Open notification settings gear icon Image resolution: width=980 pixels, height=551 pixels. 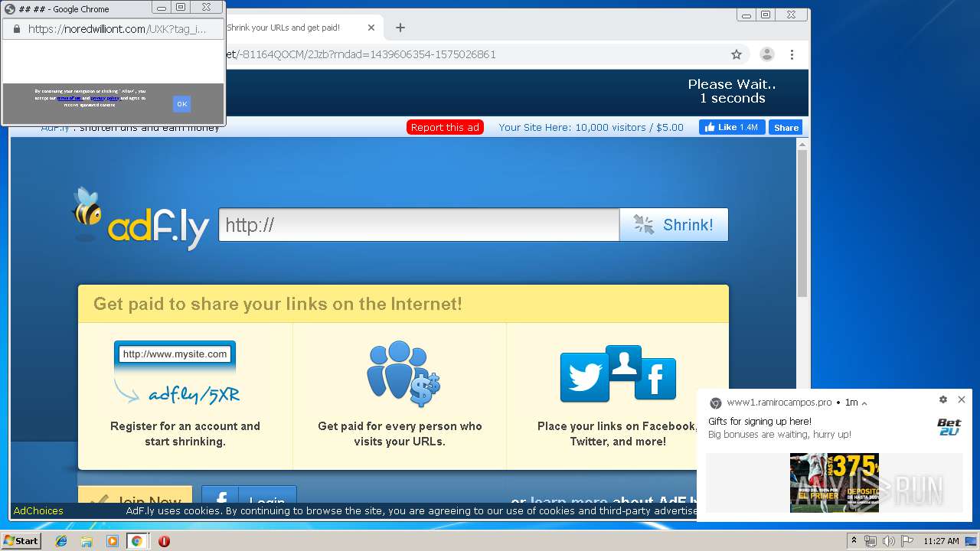(x=943, y=399)
